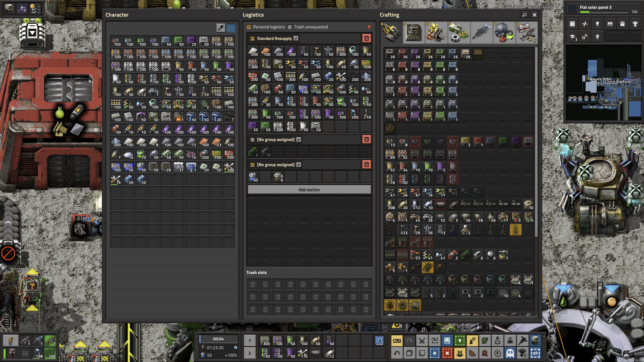This screenshot has width=644, height=362.
Task: Open map-view star button top-left
Action: (x=22, y=9)
